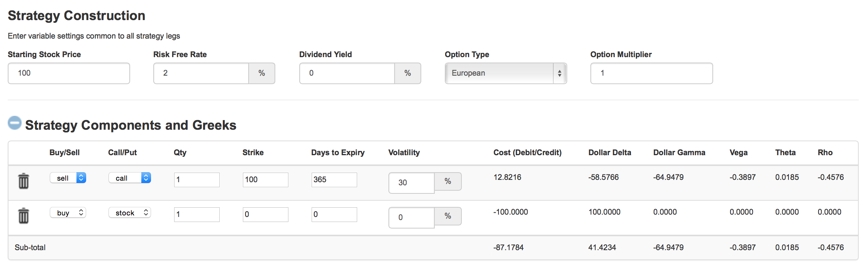
Task: Open the call Call/Put dropdown
Action: [x=129, y=178]
